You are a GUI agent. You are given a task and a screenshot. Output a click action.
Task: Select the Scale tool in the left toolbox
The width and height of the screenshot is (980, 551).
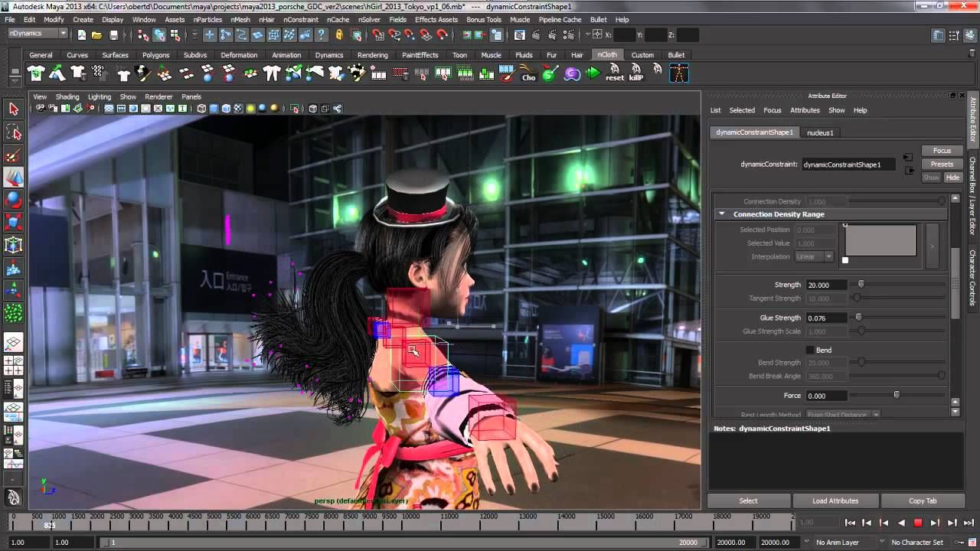pyautogui.click(x=13, y=223)
